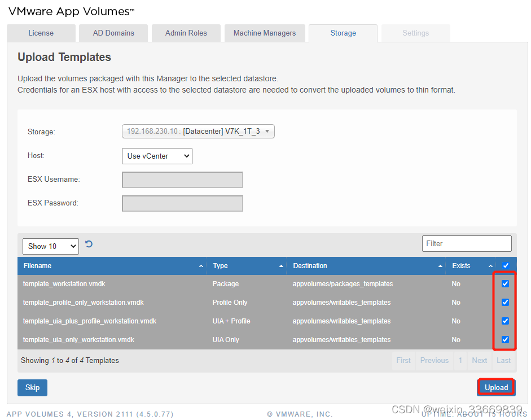
Task: Click the Package type cell
Action: click(226, 284)
